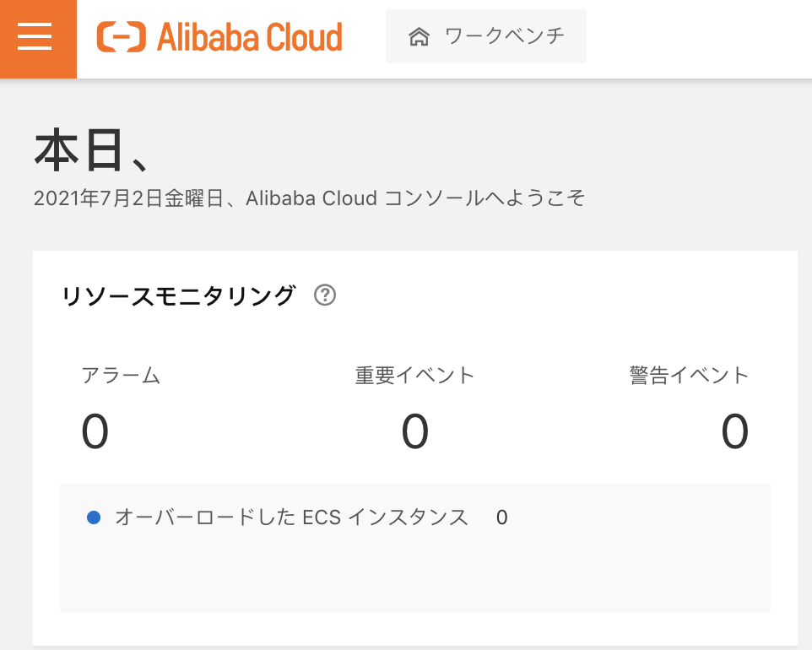Click the 2021年7月2日 welcome date line
812x650 pixels.
coord(309,198)
